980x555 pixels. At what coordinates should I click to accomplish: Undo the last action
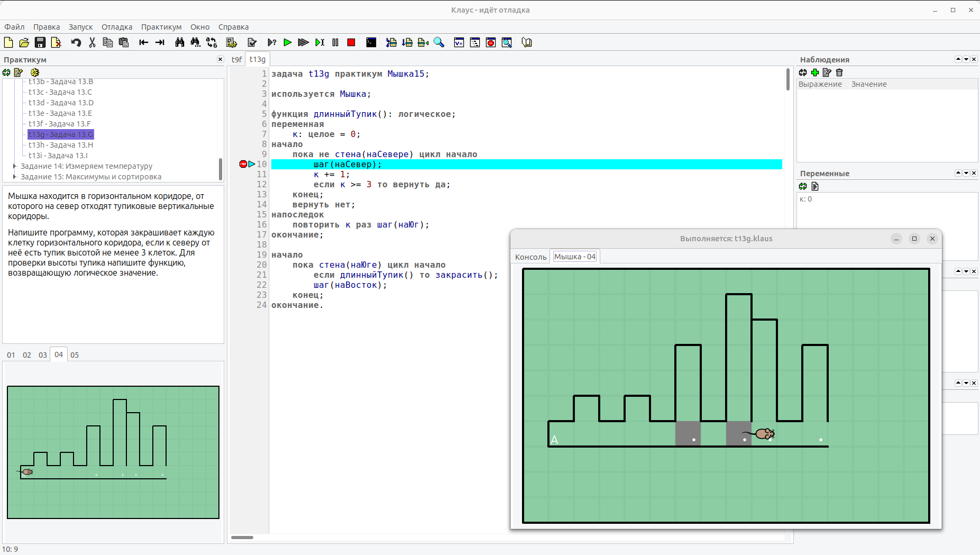(76, 42)
